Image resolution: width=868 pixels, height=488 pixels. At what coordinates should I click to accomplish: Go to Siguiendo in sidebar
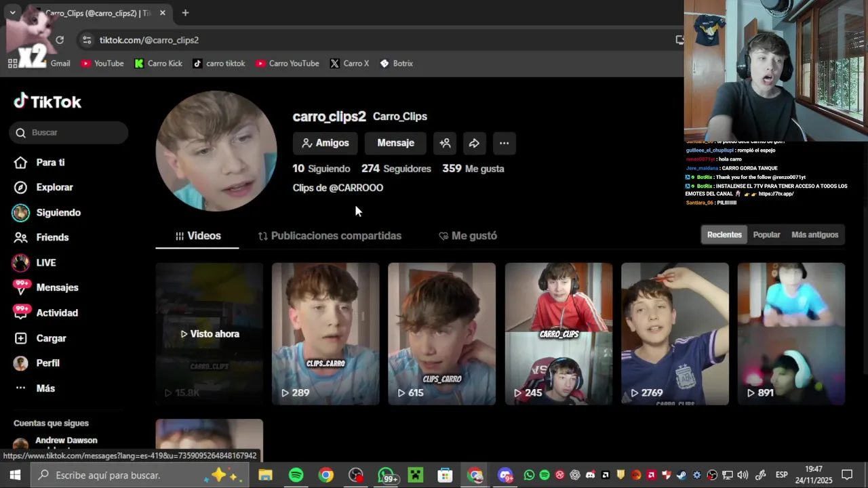click(47, 212)
